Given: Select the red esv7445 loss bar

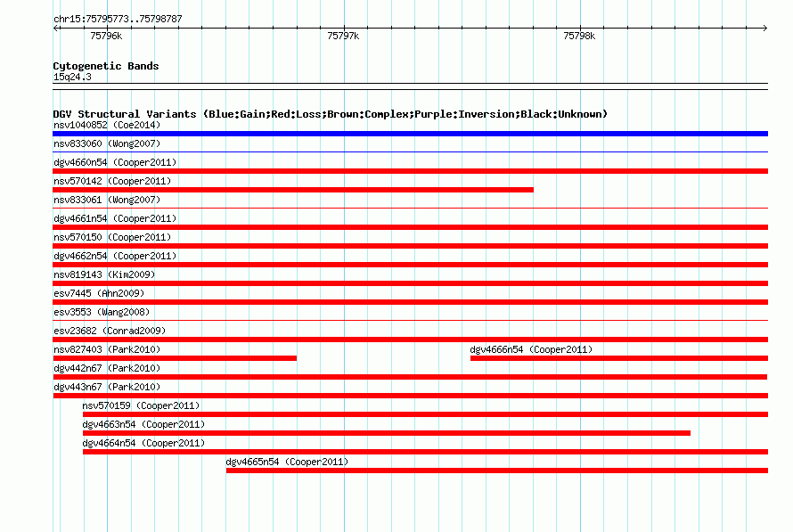Looking at the screenshot, I should coord(410,302).
